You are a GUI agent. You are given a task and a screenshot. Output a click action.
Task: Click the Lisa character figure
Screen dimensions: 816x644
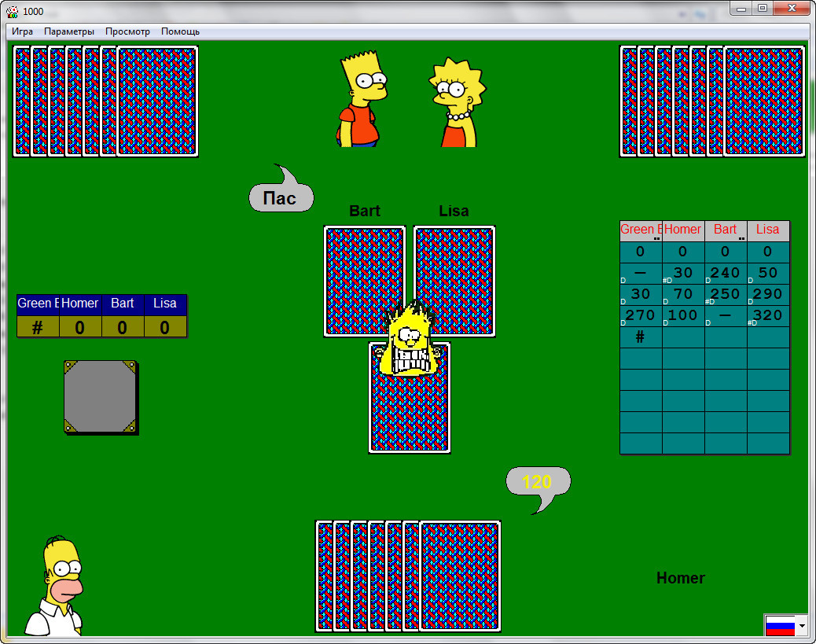click(x=457, y=102)
